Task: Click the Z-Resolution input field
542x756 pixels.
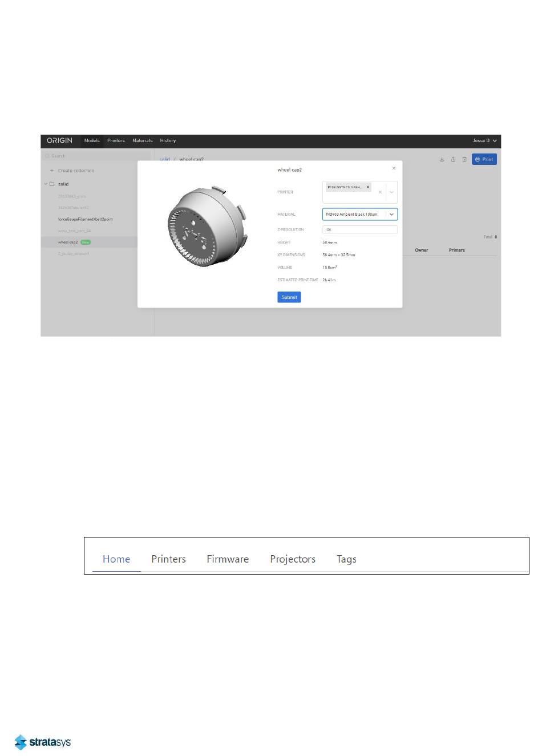Action: 360,230
